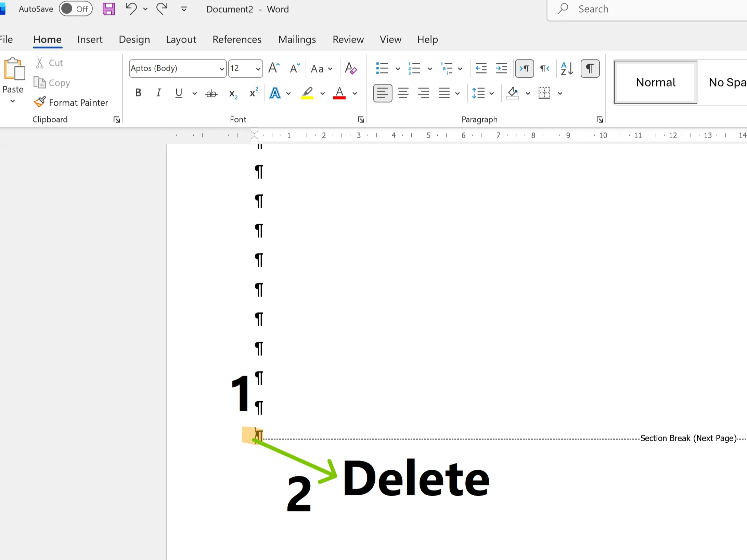Apply superscript formatting
Image resolution: width=747 pixels, height=560 pixels.
[x=254, y=93]
